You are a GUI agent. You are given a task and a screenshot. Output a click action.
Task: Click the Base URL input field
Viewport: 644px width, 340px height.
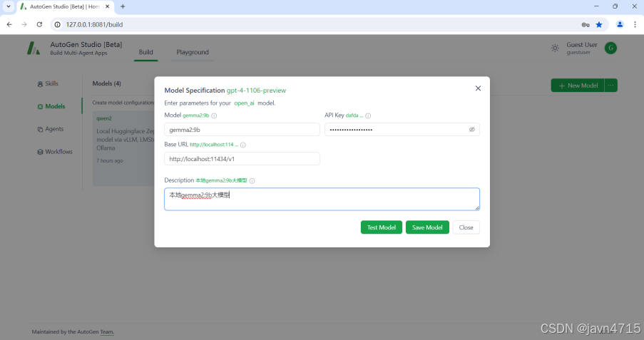[242, 158]
